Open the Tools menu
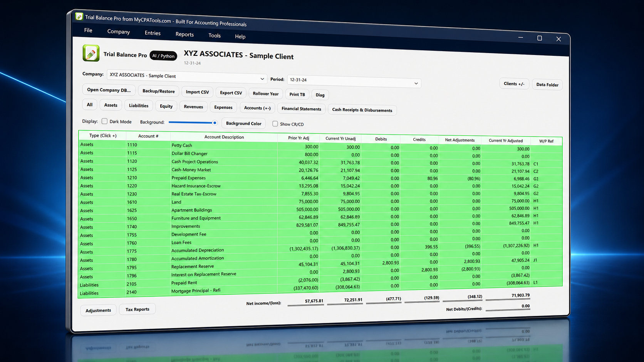This screenshot has height=362, width=644. pyautogui.click(x=215, y=35)
